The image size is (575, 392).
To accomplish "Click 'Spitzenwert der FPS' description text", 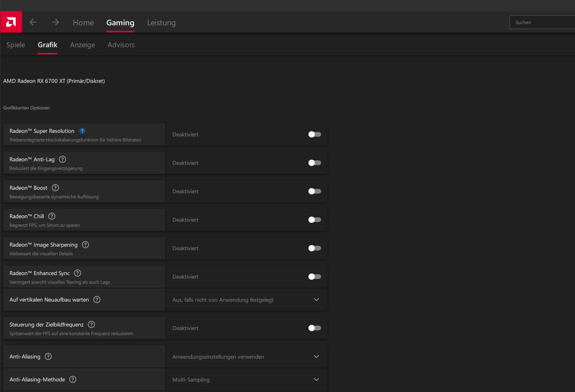I will 72,334.
